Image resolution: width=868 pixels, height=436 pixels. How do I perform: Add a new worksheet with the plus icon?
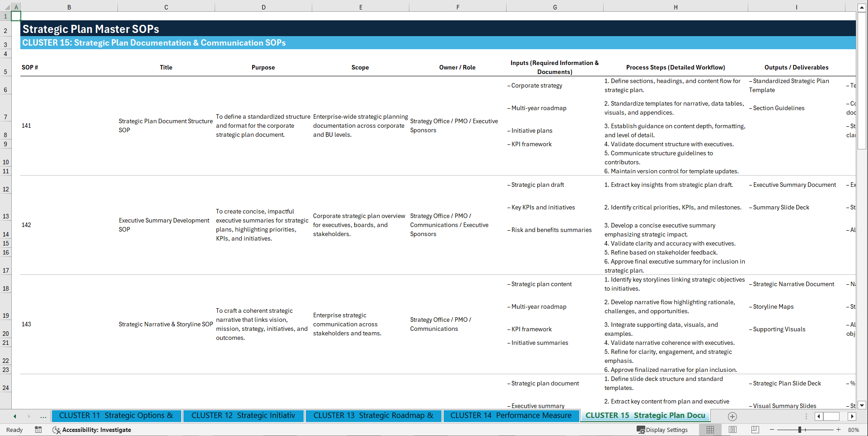click(x=732, y=416)
